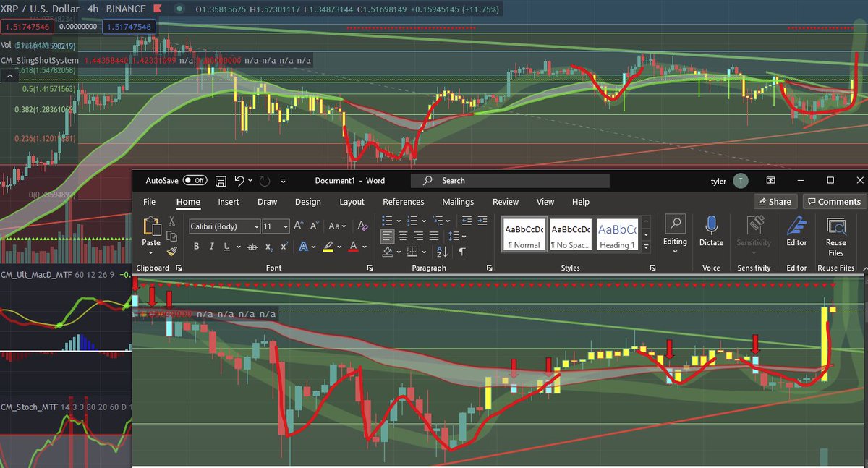Click the Increase Indent icon
This screenshot has width=868, height=468.
coord(483,221)
